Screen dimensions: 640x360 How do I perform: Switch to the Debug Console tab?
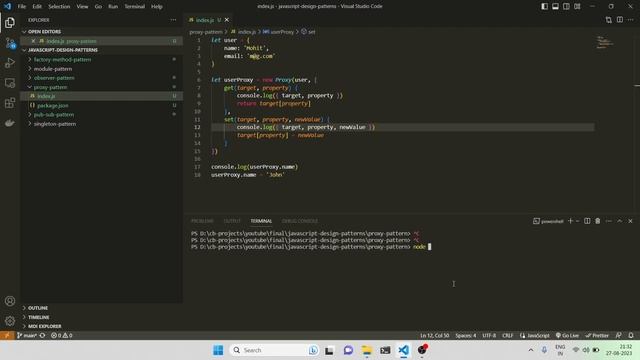click(x=300, y=221)
